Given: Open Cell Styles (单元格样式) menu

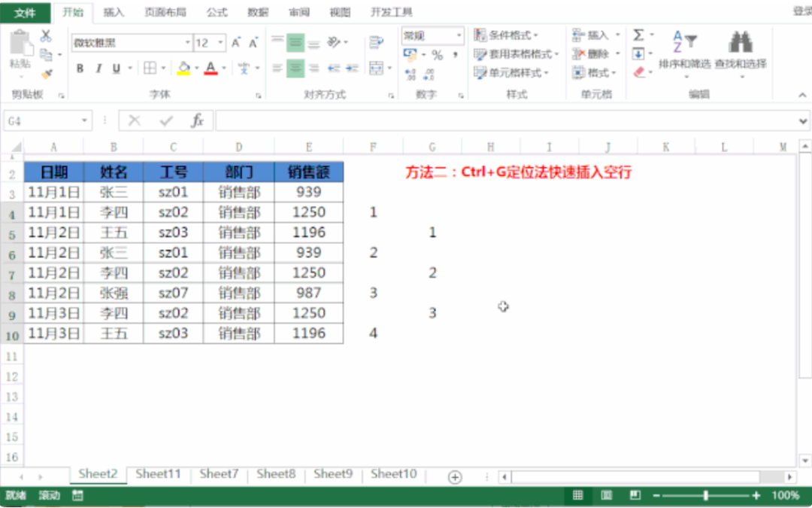Looking at the screenshot, I should (511, 72).
